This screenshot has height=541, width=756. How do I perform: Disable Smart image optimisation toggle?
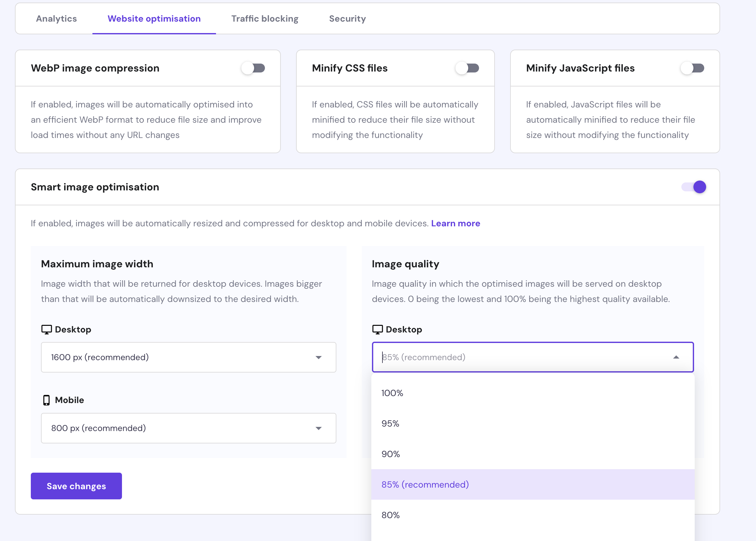point(694,187)
